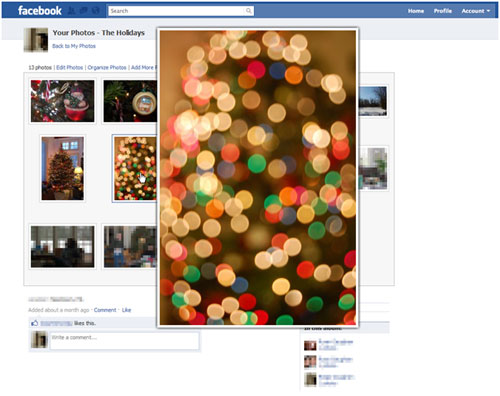Open the Santa ornament photo thumbnail
Screen dimensions: 500x396
click(63, 101)
